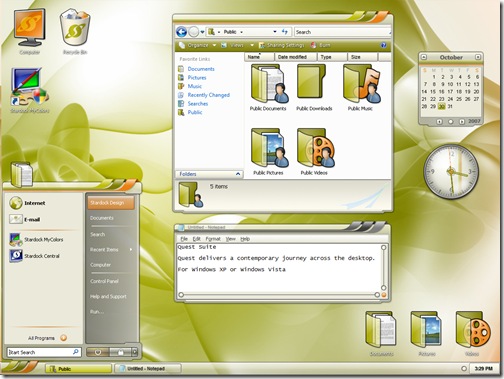The height and width of the screenshot is (379, 504).
Task: Select the Public Videos folder
Action: (314, 152)
